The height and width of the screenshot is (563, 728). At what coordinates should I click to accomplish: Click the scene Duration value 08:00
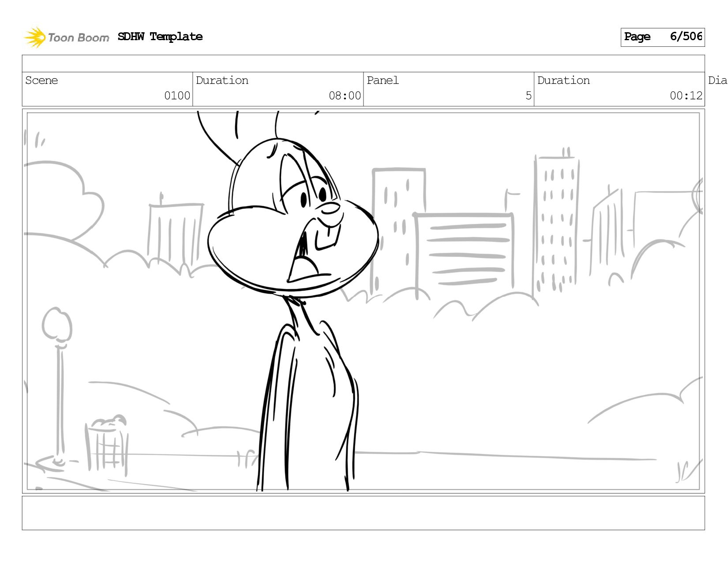click(345, 96)
